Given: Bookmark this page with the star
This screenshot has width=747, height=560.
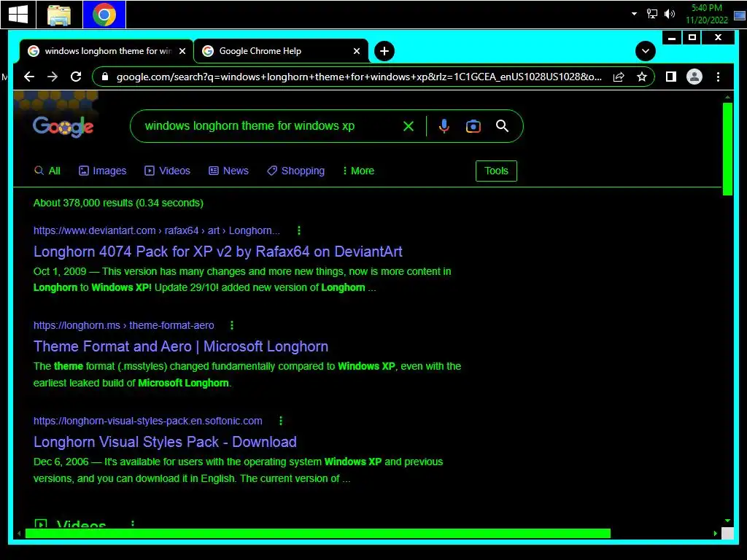Looking at the screenshot, I should (x=642, y=77).
